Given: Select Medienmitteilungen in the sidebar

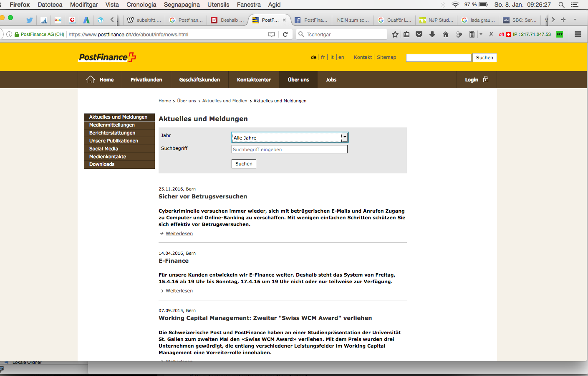Looking at the screenshot, I should 112,125.
